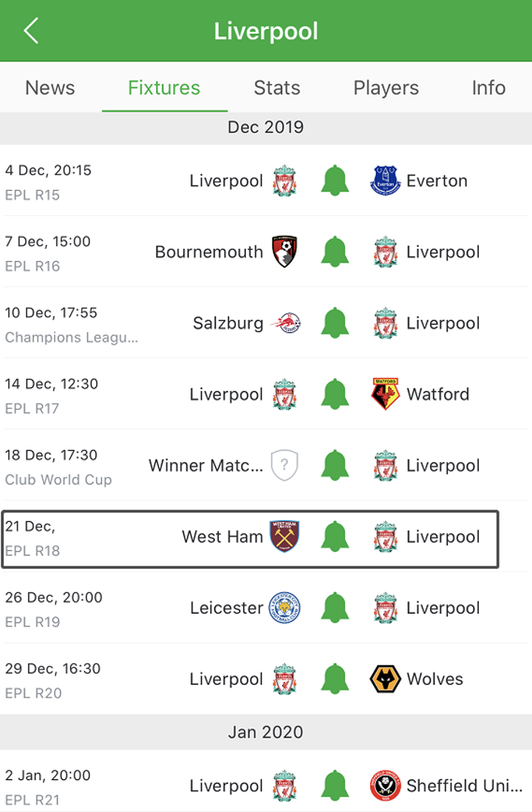The image size is (532, 812).
Task: Open the Info tab
Action: click(488, 87)
